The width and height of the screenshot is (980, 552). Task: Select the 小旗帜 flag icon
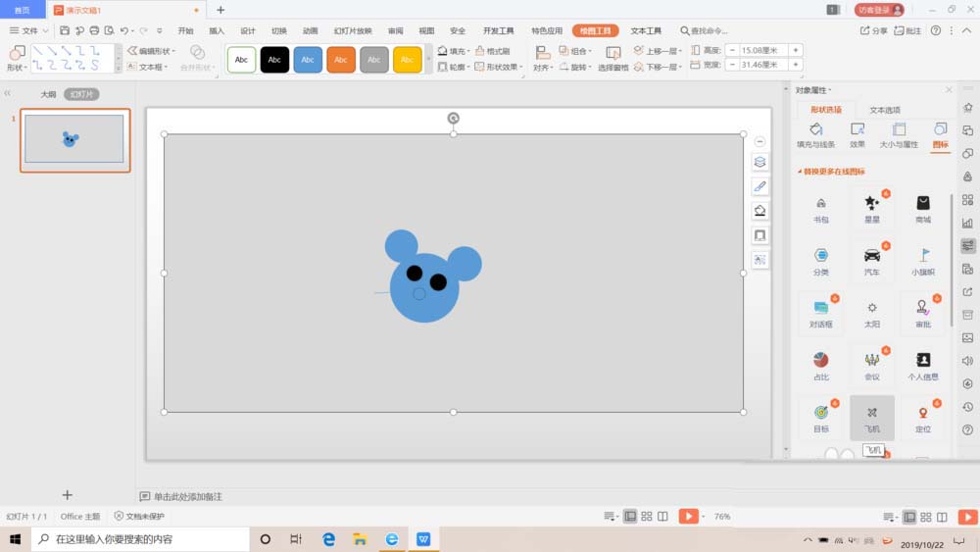922,257
